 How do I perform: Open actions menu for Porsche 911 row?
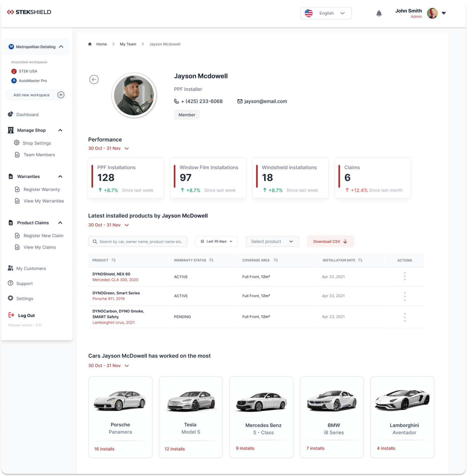(x=404, y=296)
